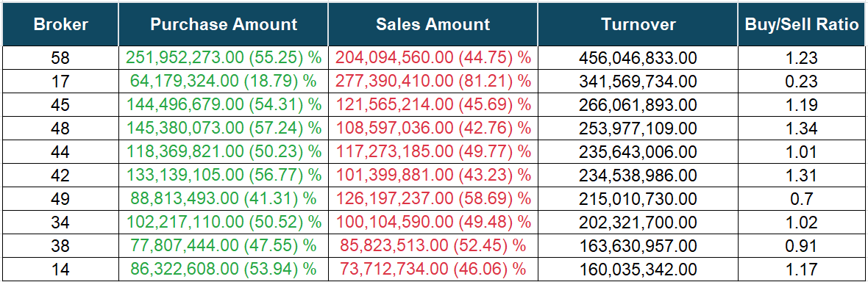Viewport: 868px width, 282px height.
Task: Select broker 44 row number
Action: [x=60, y=151]
